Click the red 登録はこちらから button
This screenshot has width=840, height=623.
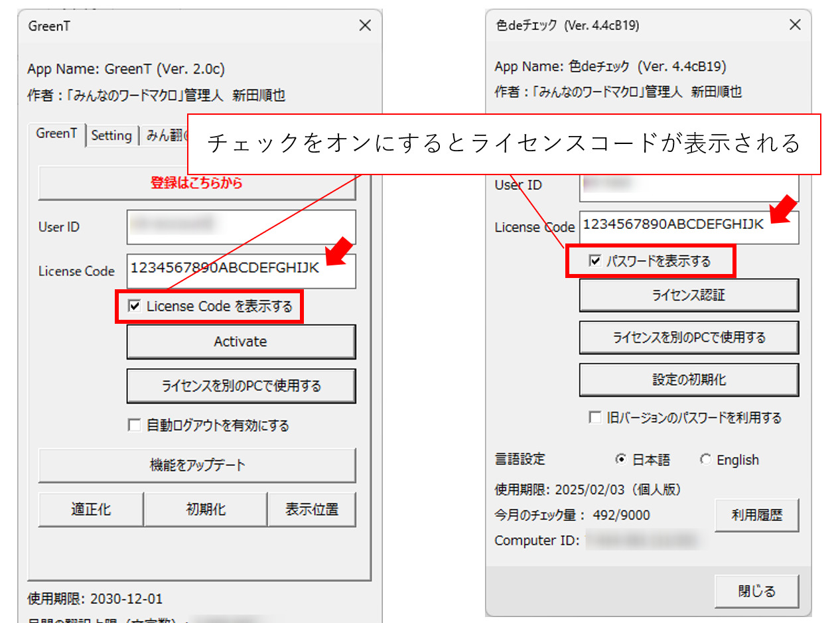[x=196, y=183]
